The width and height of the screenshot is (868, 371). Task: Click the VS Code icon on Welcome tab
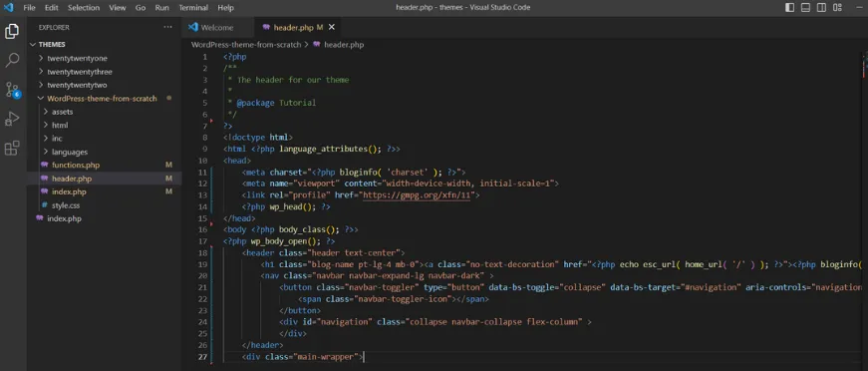[x=192, y=27]
